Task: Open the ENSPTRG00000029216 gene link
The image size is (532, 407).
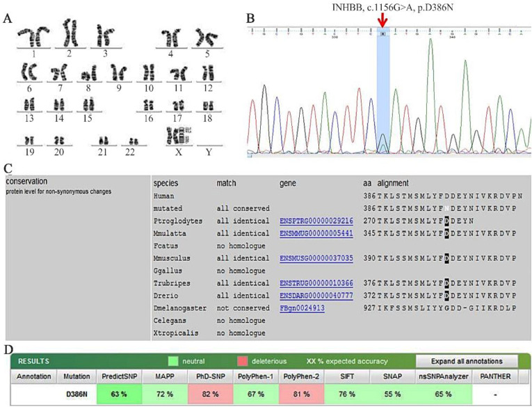Action: [316, 221]
